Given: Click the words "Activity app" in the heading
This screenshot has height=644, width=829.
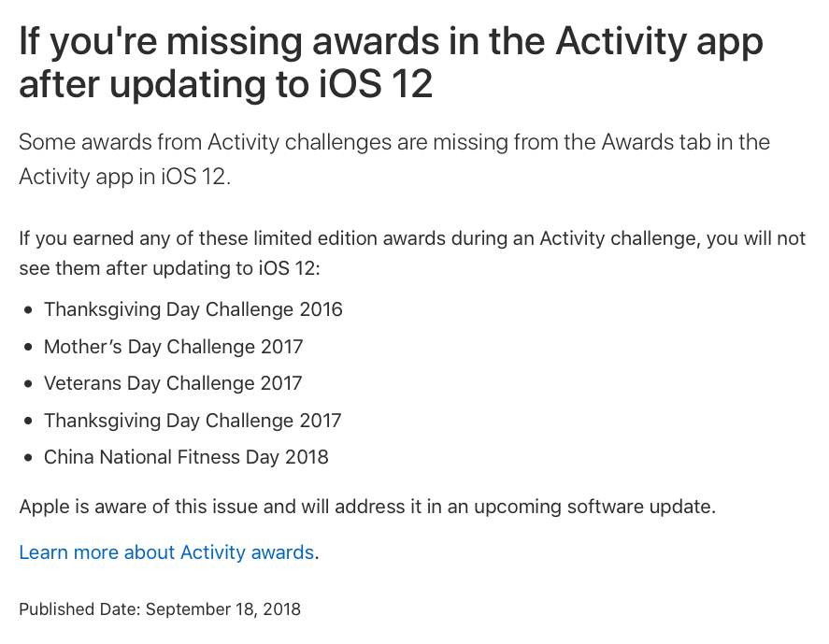Looking at the screenshot, I should pyautogui.click(x=659, y=42).
